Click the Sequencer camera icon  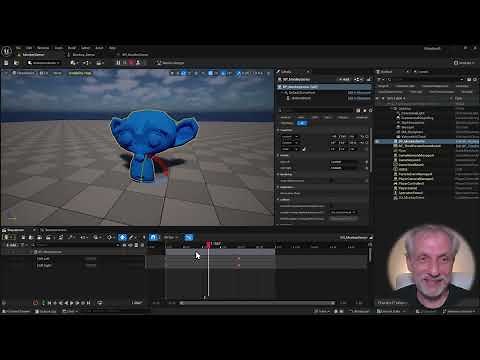pyautogui.click(x=39, y=237)
